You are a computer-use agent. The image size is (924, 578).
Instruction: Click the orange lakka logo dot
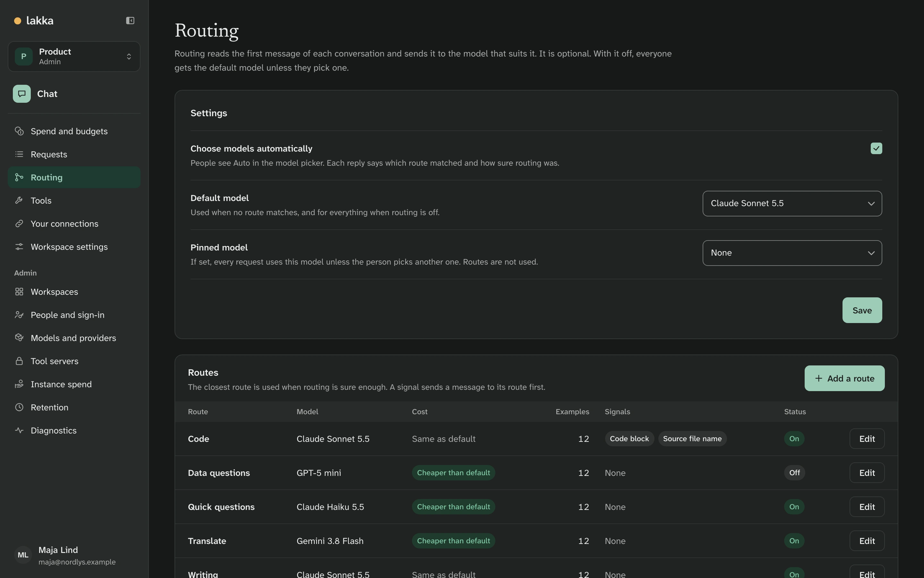tap(18, 21)
